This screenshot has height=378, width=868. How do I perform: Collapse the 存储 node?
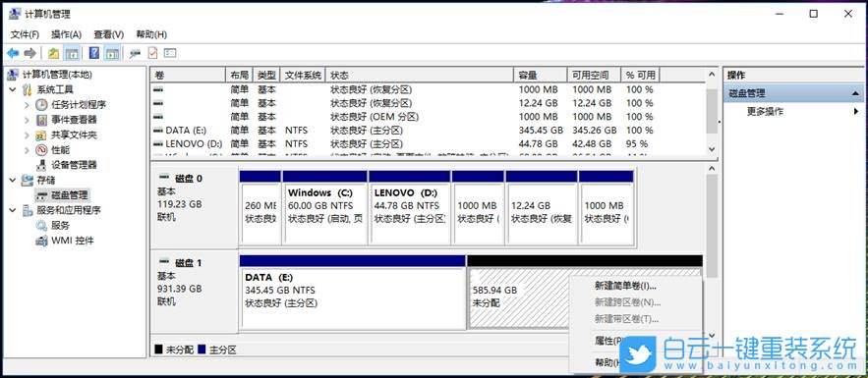click(13, 180)
